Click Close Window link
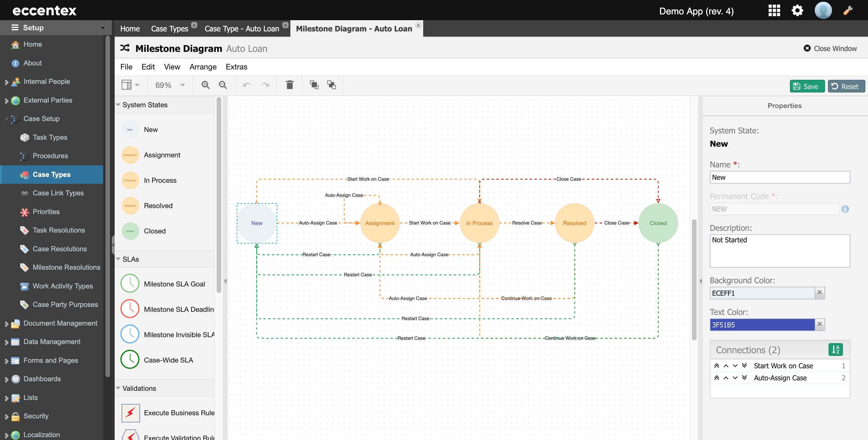 tap(830, 48)
